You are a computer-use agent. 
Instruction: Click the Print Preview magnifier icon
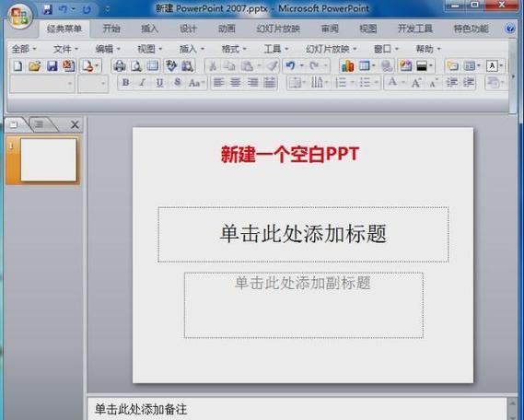tap(136, 66)
